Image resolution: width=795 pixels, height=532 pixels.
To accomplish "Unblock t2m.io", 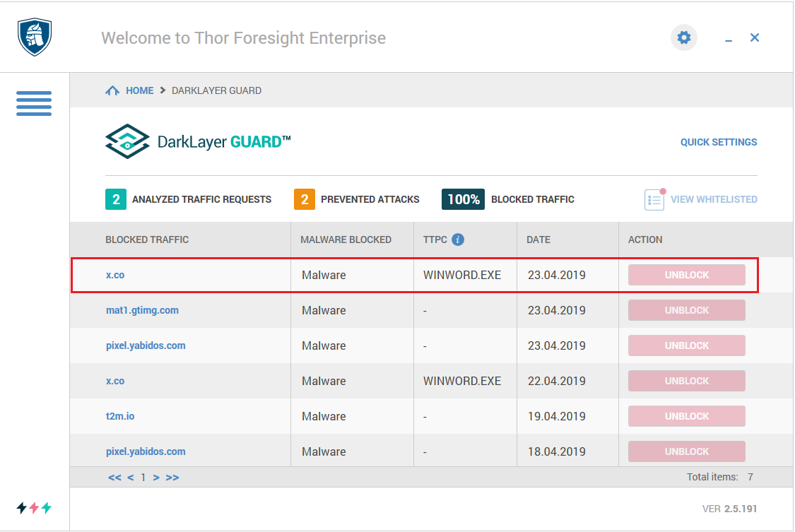I will (x=686, y=416).
